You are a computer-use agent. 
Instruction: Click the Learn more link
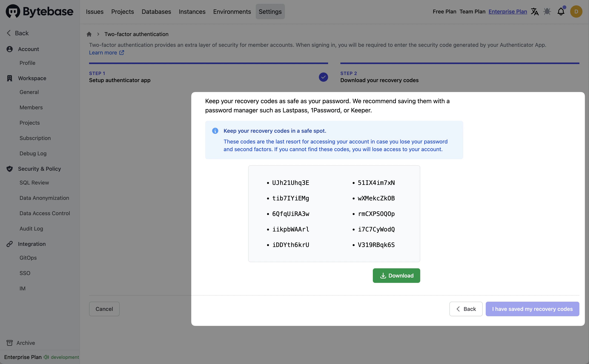[103, 53]
